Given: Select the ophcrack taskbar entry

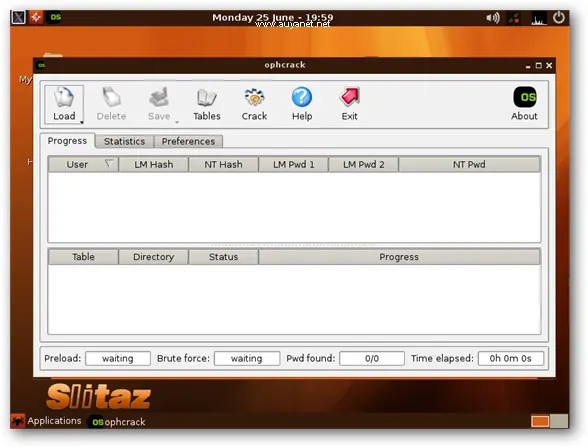Looking at the screenshot, I should point(117,422).
